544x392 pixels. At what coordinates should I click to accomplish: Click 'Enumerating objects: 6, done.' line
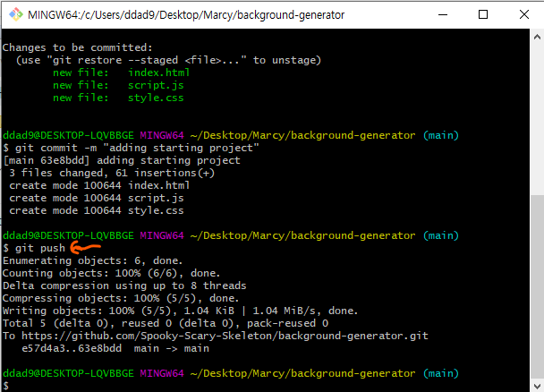click(x=93, y=260)
